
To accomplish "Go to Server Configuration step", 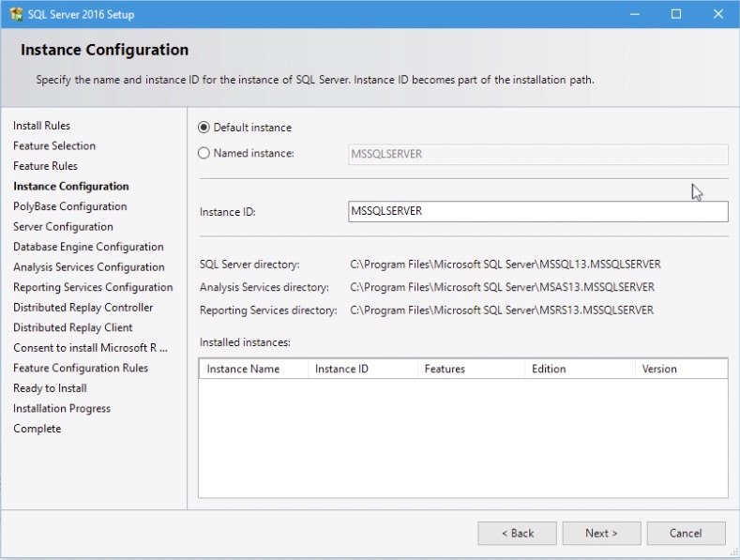I will [63, 227].
